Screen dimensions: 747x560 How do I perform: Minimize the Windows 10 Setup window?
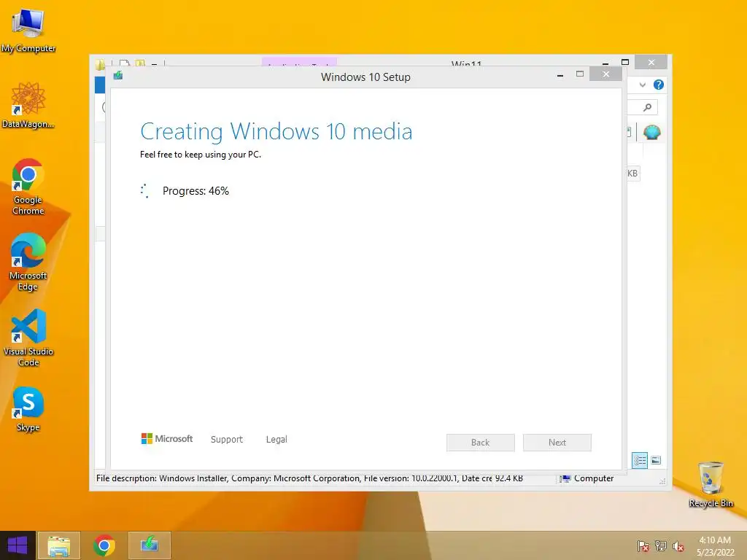pos(560,75)
